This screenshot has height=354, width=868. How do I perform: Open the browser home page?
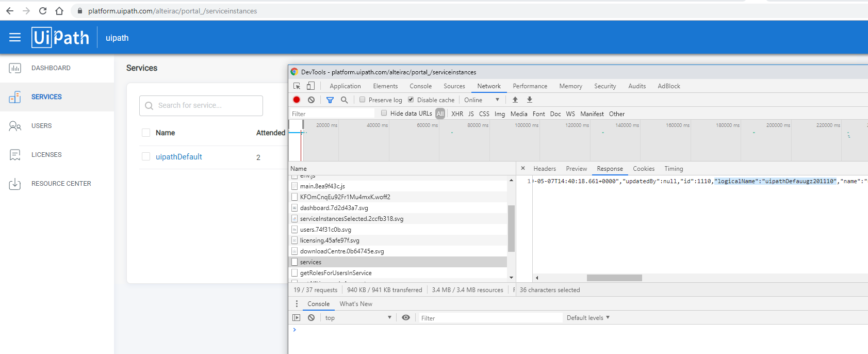[x=59, y=11]
